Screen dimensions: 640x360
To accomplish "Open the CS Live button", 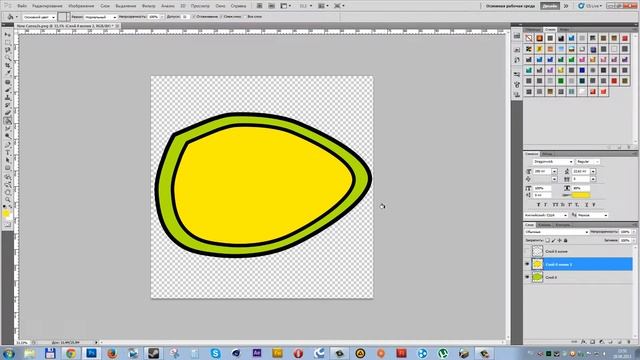I will (590, 6).
